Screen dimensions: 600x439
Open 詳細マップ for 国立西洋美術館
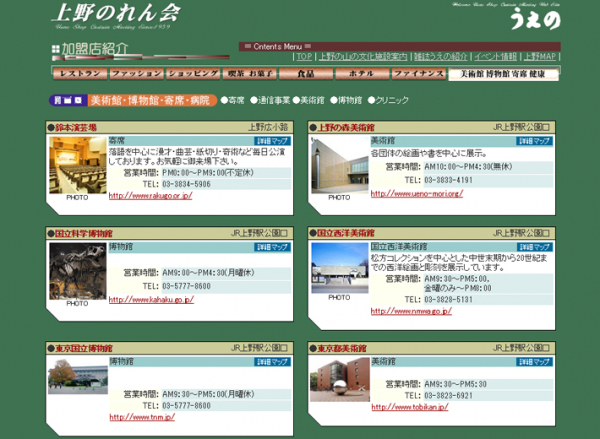(x=534, y=247)
